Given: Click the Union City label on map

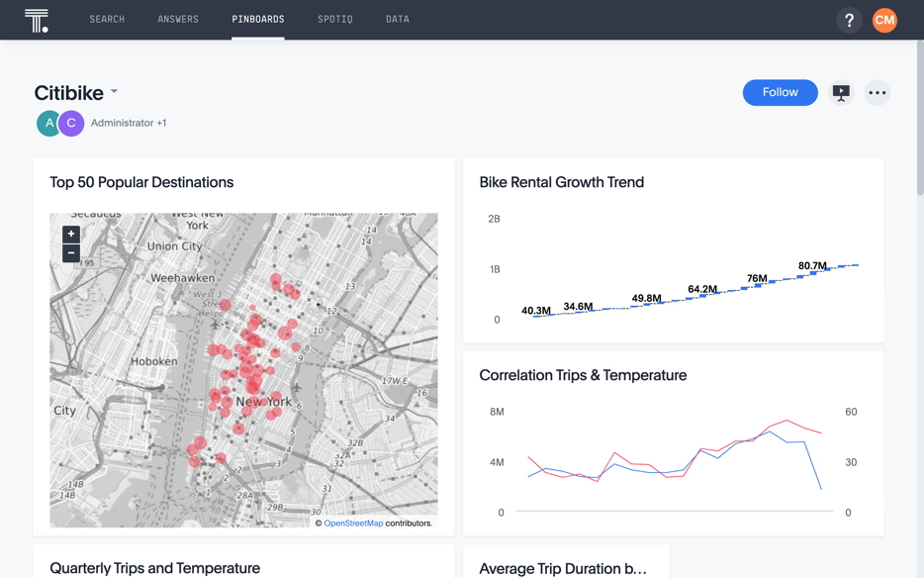Looking at the screenshot, I should [174, 246].
